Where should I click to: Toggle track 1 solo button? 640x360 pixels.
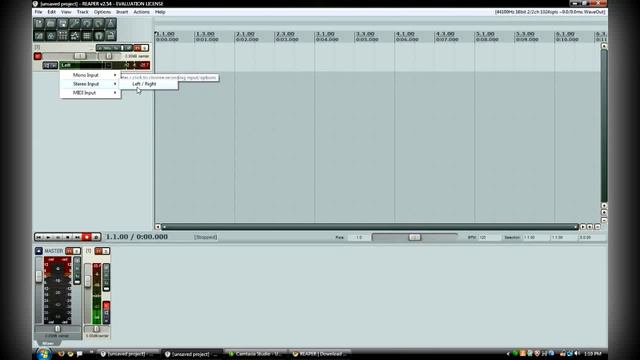(144, 48)
